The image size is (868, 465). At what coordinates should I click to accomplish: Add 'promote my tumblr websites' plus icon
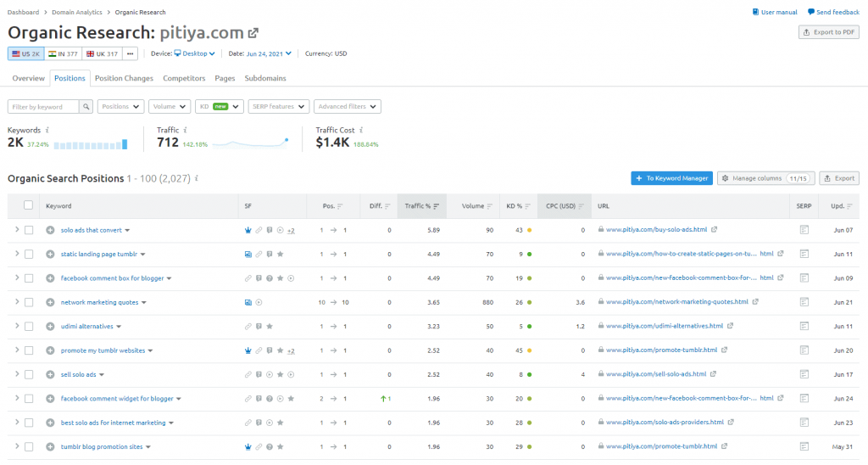coord(50,350)
